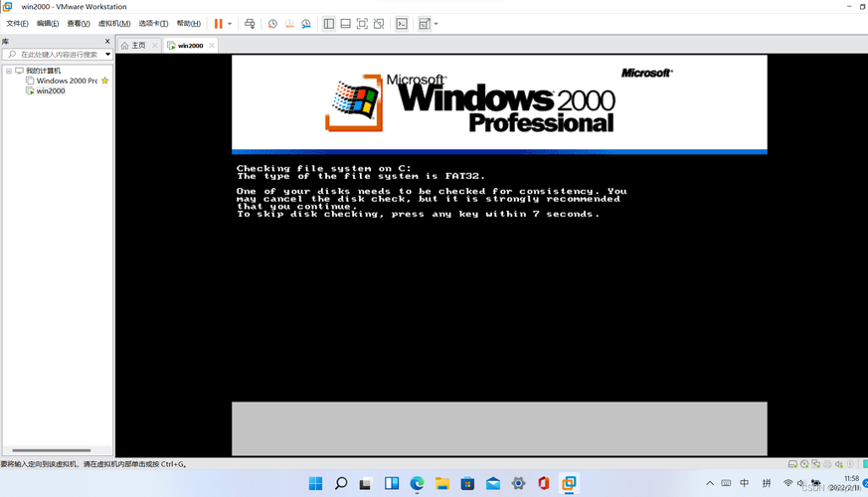Toggle the 拼 IME mode indicator
Viewport: 868px width, 497px height.
[x=767, y=483]
